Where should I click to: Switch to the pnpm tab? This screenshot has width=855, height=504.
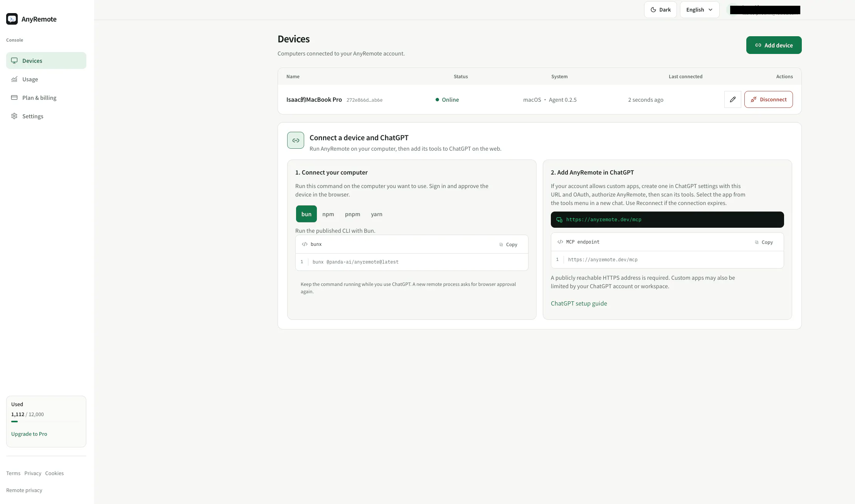tap(353, 214)
